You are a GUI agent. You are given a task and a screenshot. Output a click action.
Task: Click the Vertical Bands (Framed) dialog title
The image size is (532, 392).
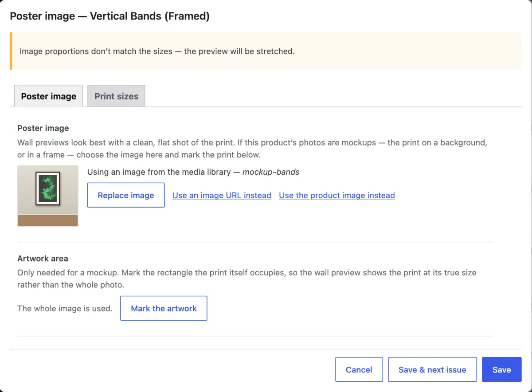click(x=110, y=16)
